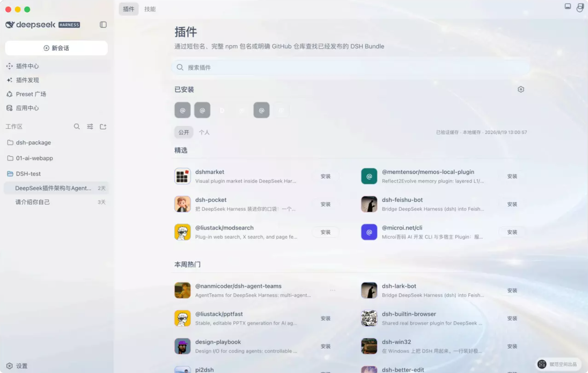588x373 pixels.
Task: Collapse the sidebar with the panel icon
Action: pos(103,25)
